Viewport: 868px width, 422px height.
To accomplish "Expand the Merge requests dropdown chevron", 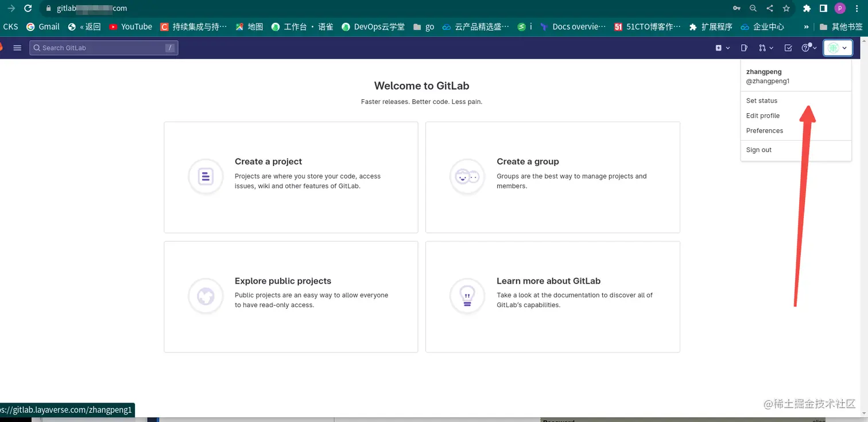I will [772, 48].
